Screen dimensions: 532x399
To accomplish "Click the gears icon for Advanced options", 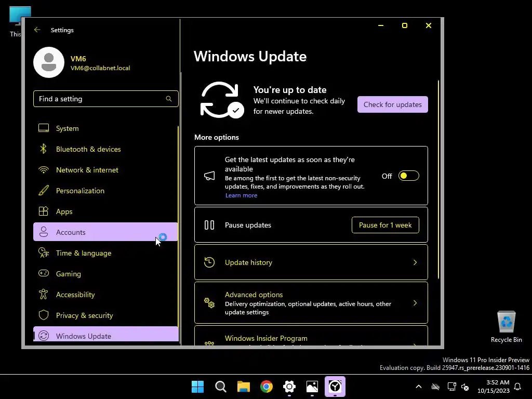I will pos(209,303).
